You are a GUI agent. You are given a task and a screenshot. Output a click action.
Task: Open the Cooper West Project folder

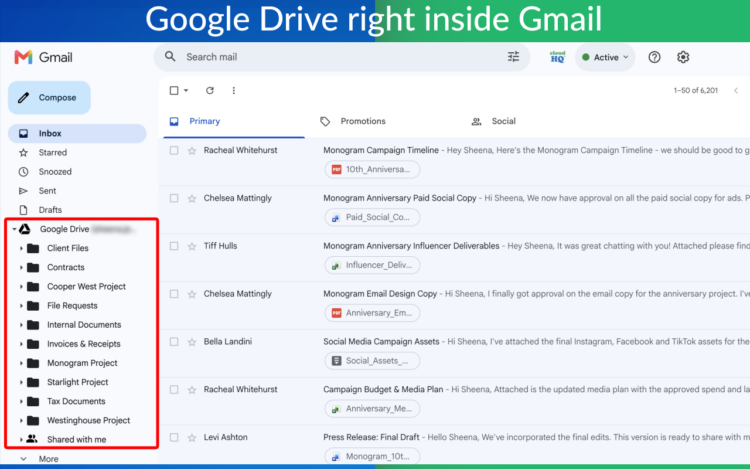(86, 286)
